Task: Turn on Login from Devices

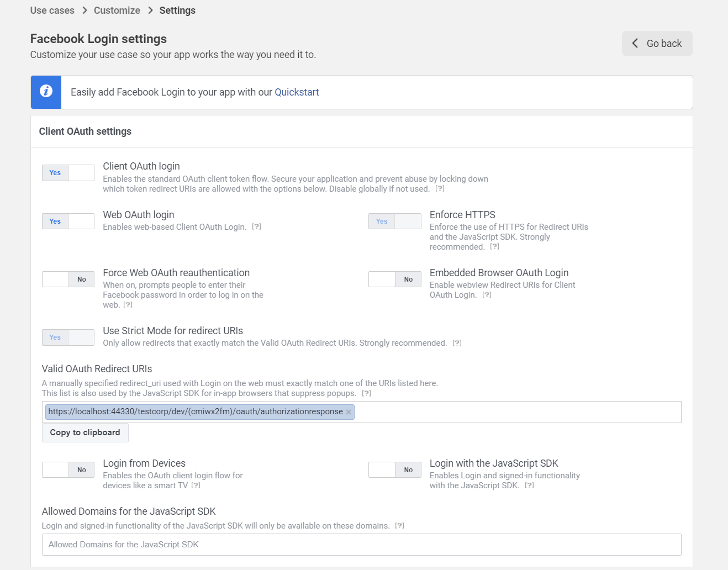Action: [x=55, y=469]
